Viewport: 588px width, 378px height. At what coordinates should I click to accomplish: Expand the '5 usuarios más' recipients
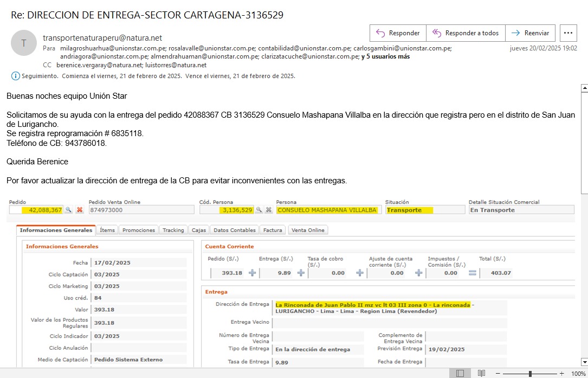coord(385,56)
